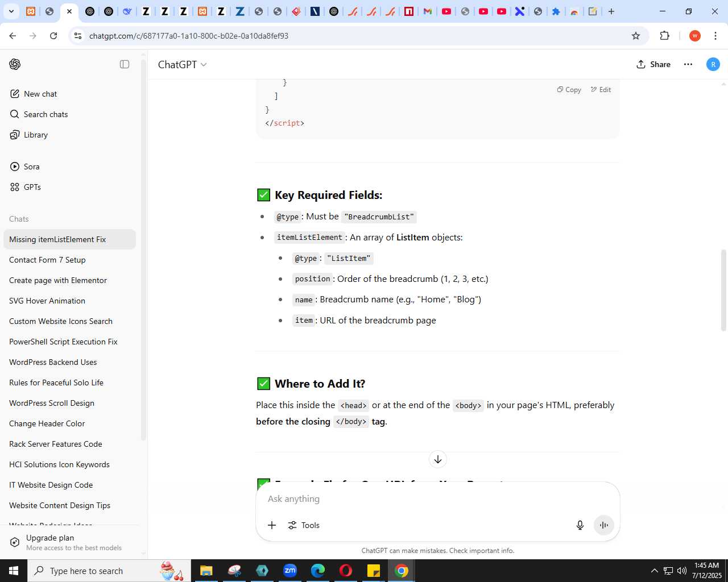Screen dimensions: 728x582
Task: Open the "HCI Solutions Icon Keywords" chat
Action: coord(69,464)
